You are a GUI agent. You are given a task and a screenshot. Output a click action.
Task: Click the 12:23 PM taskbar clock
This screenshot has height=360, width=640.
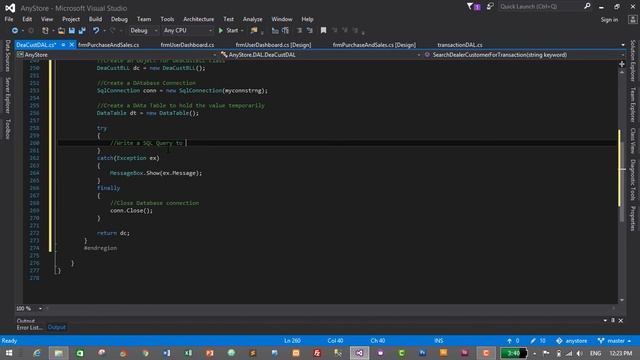tap(620, 353)
